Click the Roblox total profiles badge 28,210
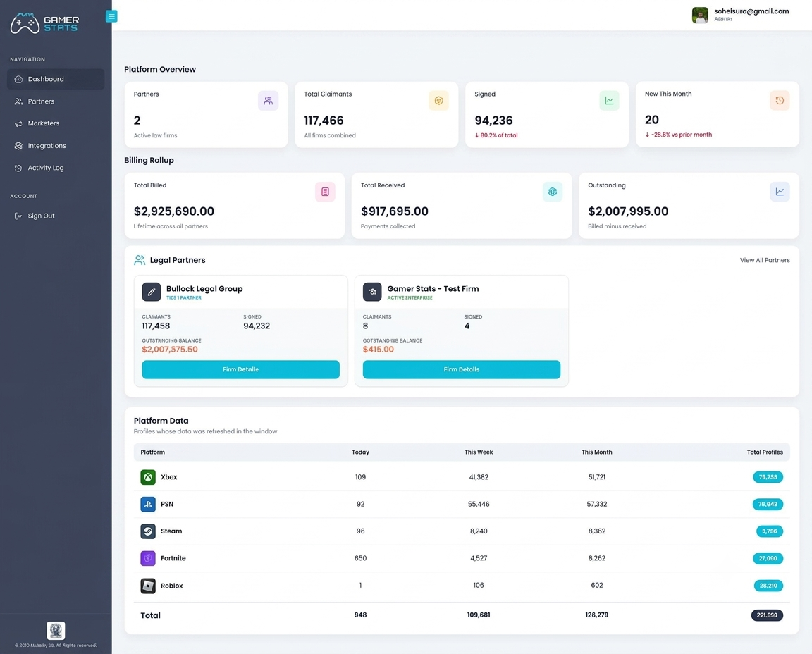812x654 pixels. 768,586
